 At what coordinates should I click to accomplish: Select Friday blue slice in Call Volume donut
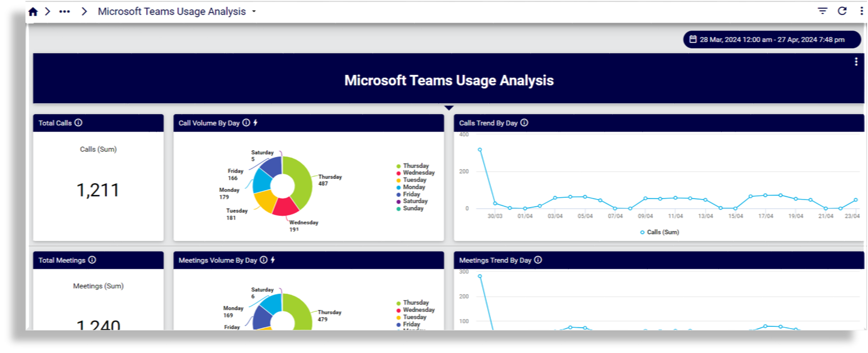click(x=272, y=166)
